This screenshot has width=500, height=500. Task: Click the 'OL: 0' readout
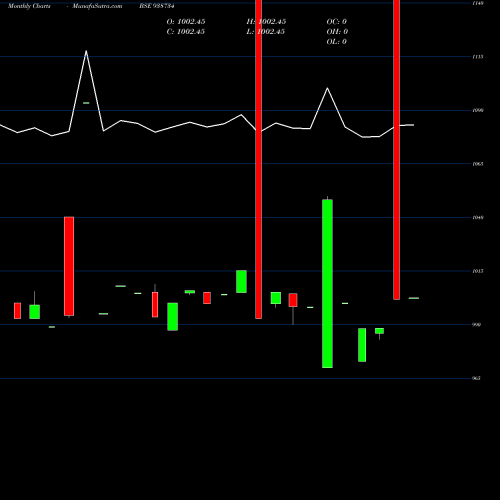pyautogui.click(x=337, y=42)
